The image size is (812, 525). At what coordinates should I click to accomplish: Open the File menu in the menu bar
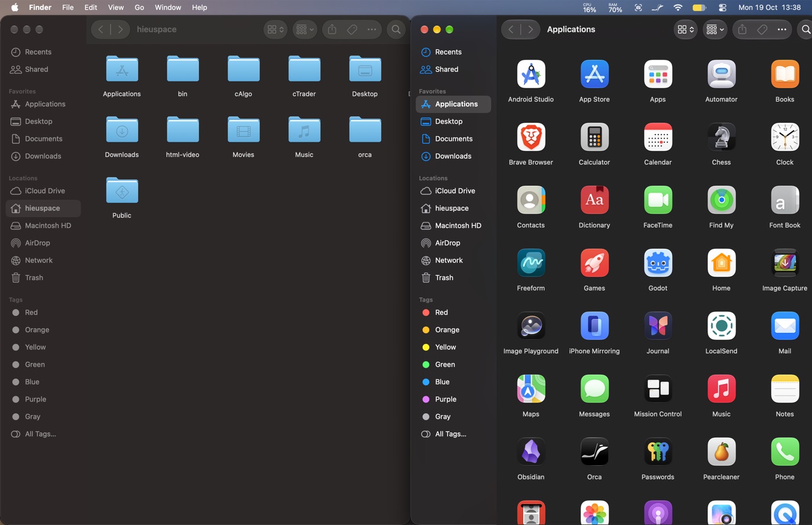point(68,8)
